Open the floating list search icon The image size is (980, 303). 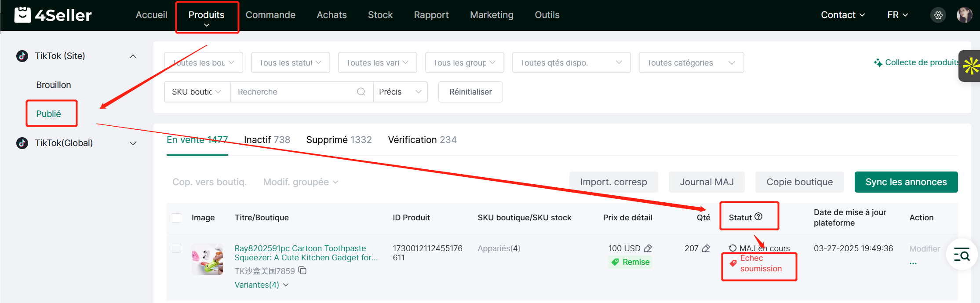962,254
